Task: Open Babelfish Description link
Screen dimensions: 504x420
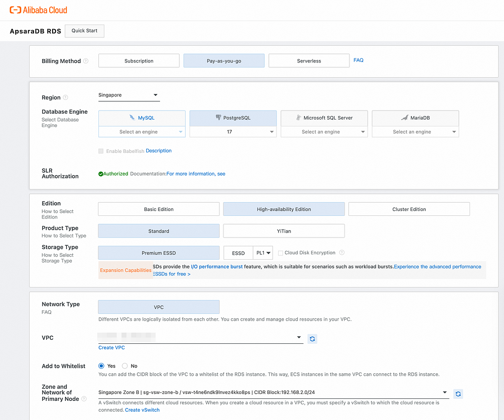Action: (158, 150)
